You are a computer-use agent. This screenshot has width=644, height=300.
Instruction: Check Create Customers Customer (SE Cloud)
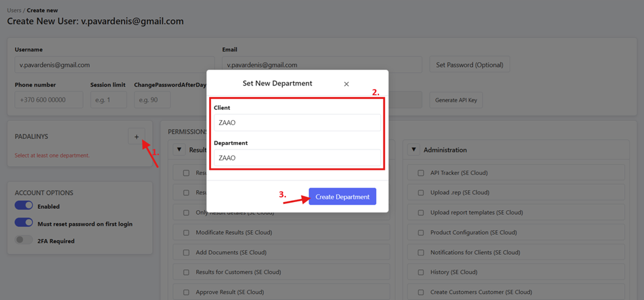tap(421, 292)
